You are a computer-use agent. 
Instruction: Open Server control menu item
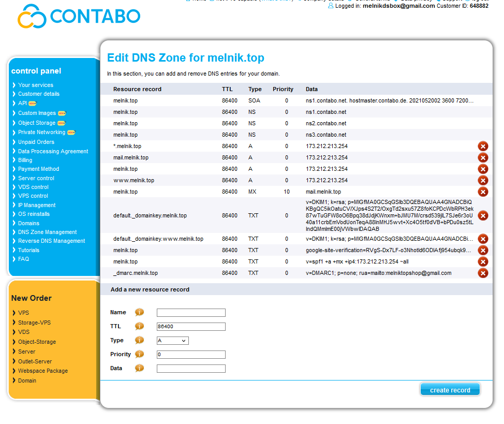tap(36, 178)
